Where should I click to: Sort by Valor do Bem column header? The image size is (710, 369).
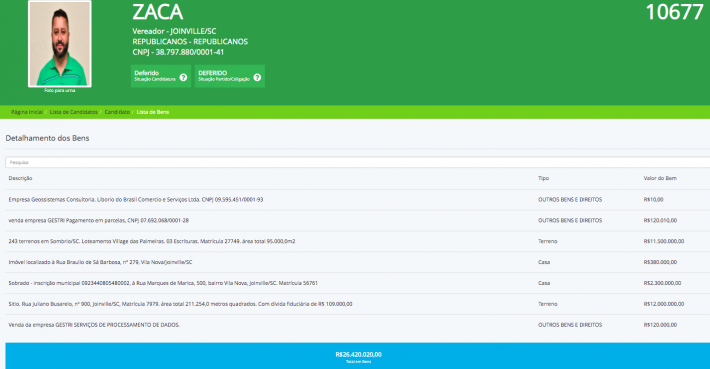(660, 178)
